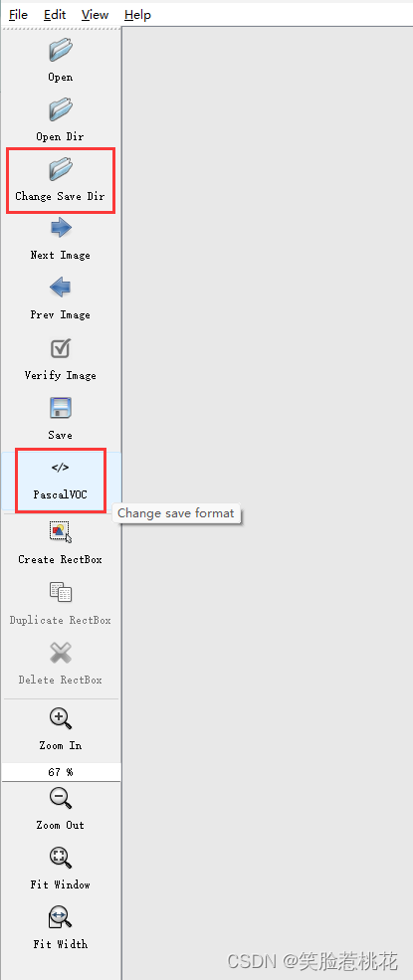Screen dimensions: 413x980
Task: Click the Save floppy disk icon
Action: [61, 408]
